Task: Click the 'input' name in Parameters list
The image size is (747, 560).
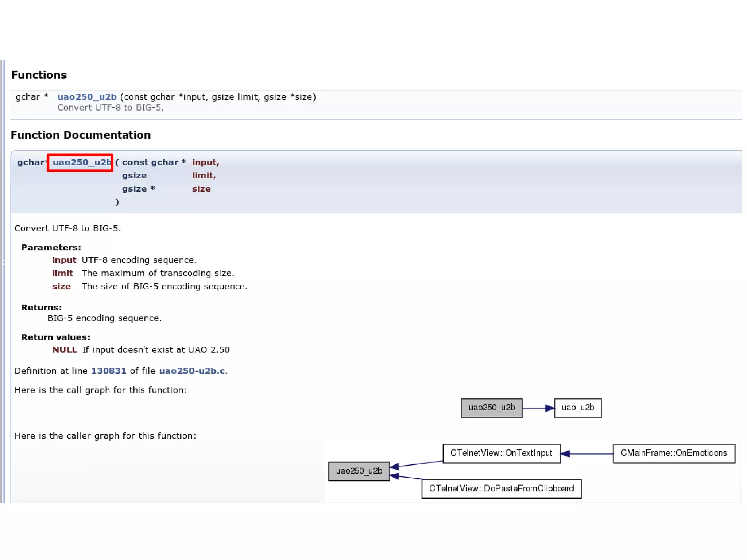Action: coord(64,260)
